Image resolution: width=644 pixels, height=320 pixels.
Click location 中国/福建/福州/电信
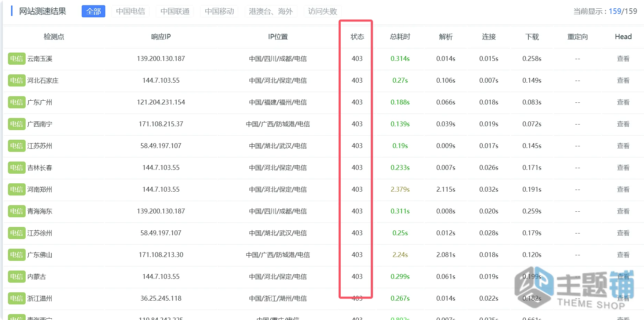pyautogui.click(x=278, y=102)
